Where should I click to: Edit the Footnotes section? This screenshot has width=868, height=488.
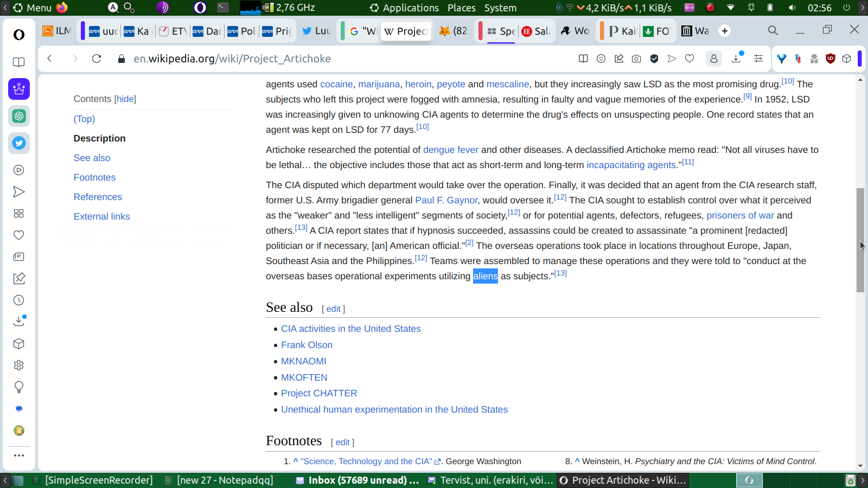tap(343, 442)
